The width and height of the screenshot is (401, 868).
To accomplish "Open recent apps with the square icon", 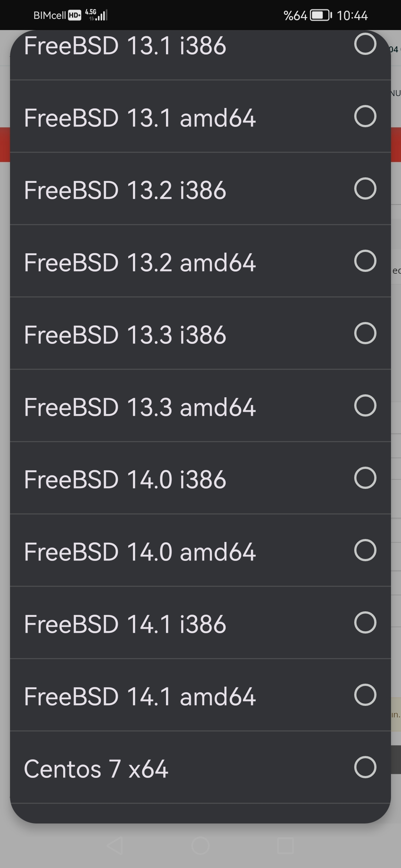I will click(x=286, y=846).
